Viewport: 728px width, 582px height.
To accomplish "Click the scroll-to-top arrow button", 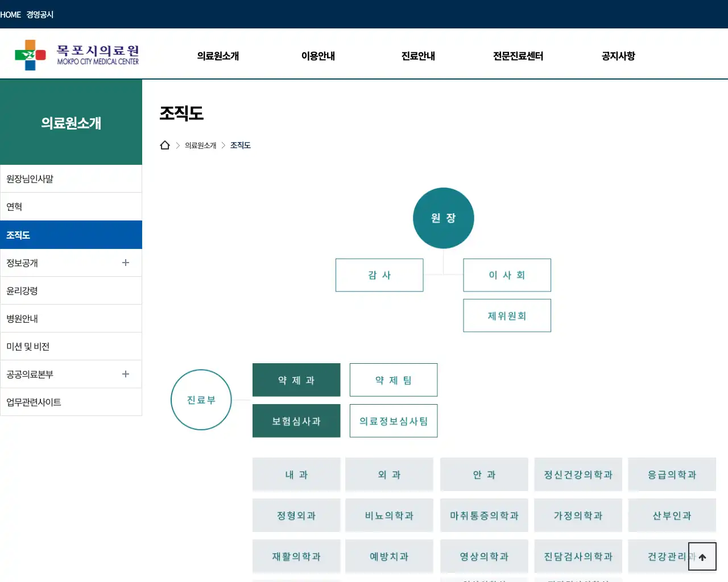I will coord(702,556).
